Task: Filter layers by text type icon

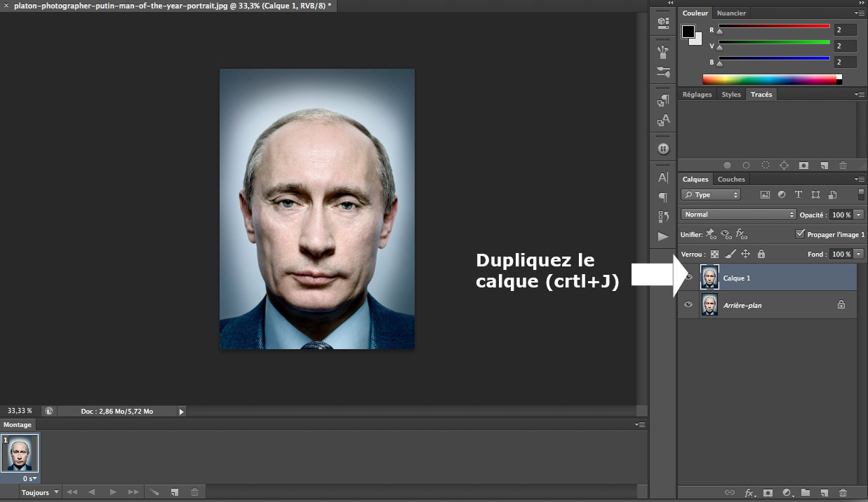Action: coord(799,195)
